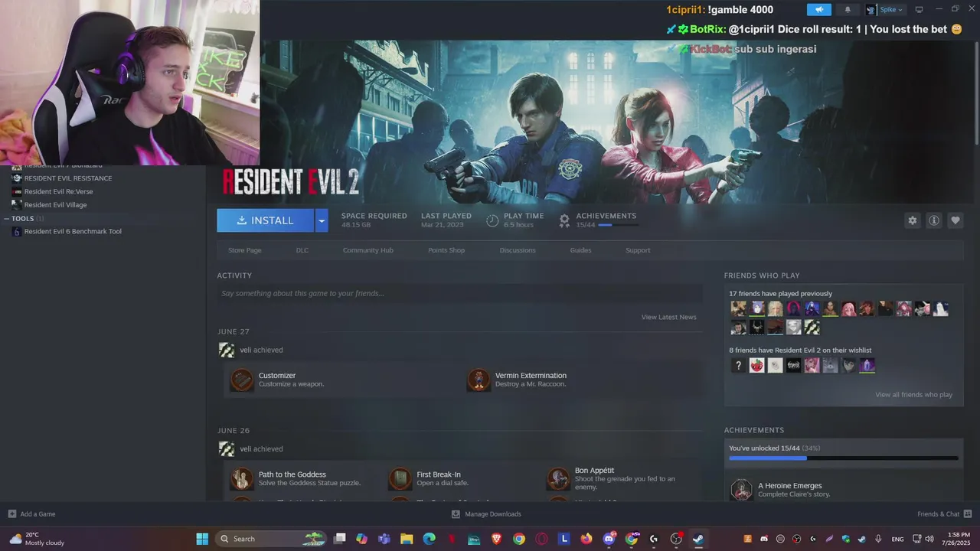
Task: Open the question-mark wishlist friend avatar
Action: [738, 366]
